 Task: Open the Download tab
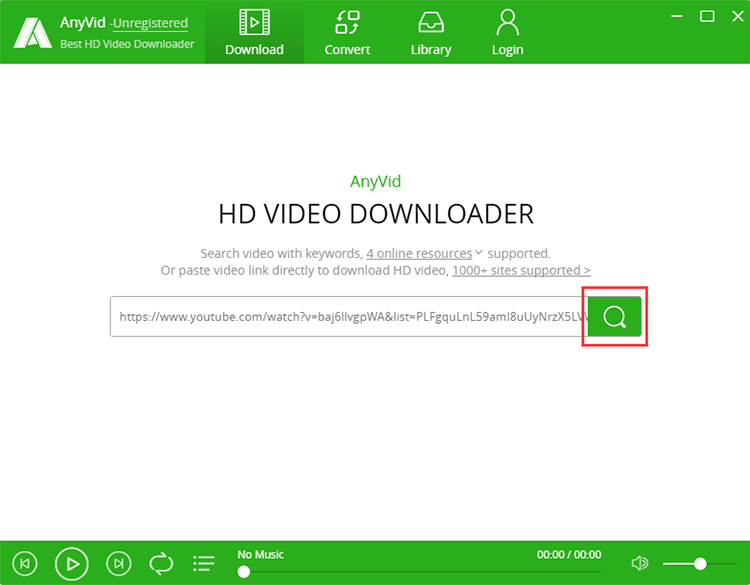pos(254,32)
